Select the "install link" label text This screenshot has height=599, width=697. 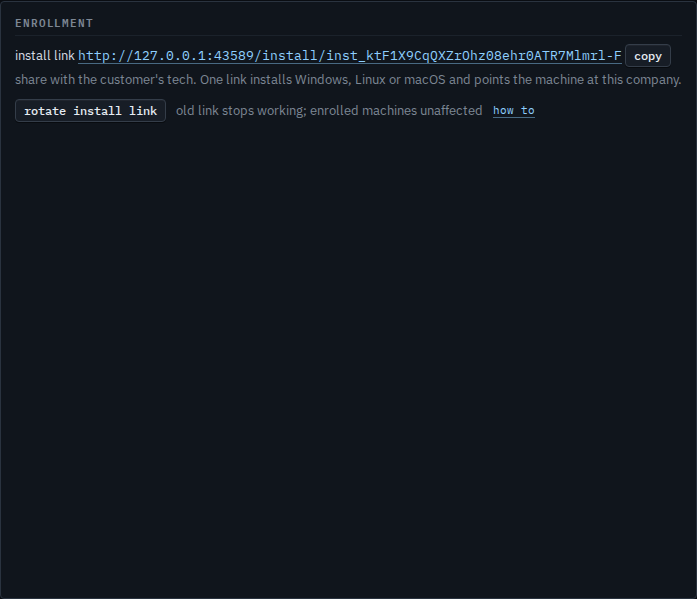[45, 56]
